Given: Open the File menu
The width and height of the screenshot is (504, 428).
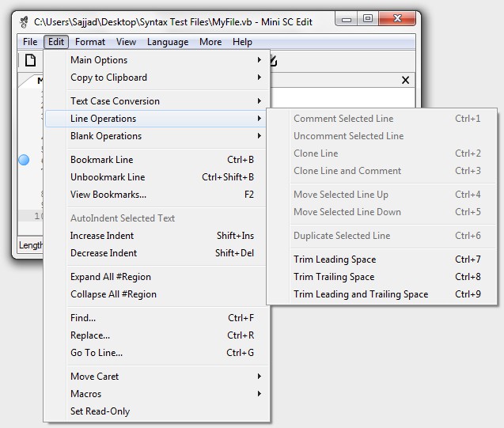Looking at the screenshot, I should 30,42.
